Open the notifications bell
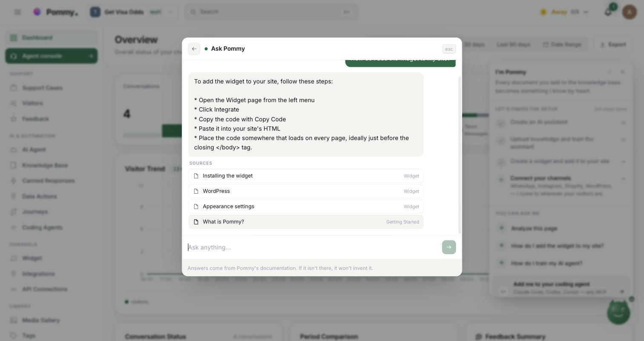 coord(608,12)
